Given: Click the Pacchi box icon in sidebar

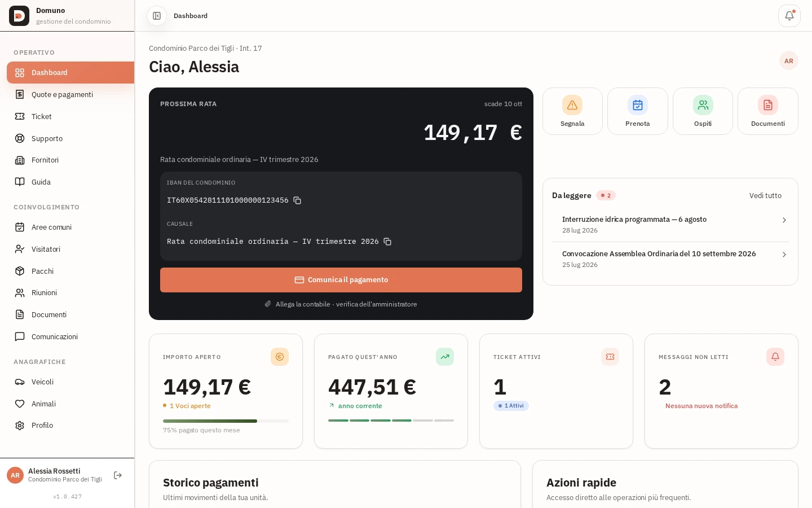Looking at the screenshot, I should (x=20, y=271).
